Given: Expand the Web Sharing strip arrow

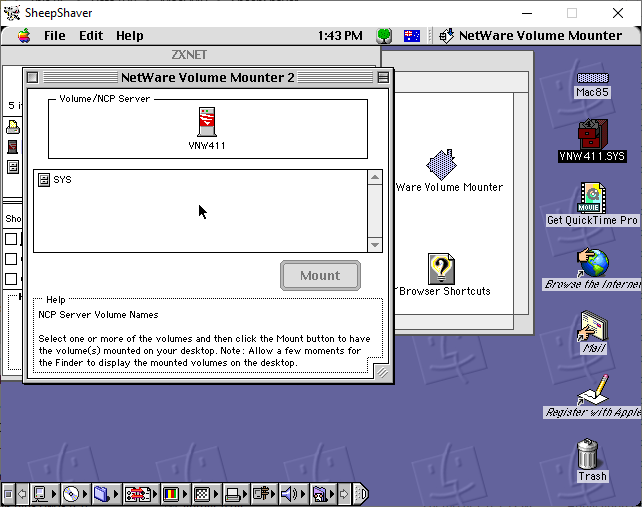Looking at the screenshot, I should coord(332,494).
